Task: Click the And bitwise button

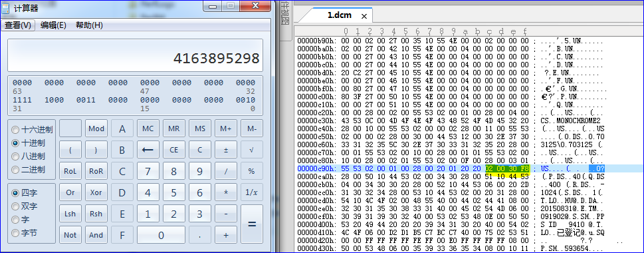Action: point(96,235)
